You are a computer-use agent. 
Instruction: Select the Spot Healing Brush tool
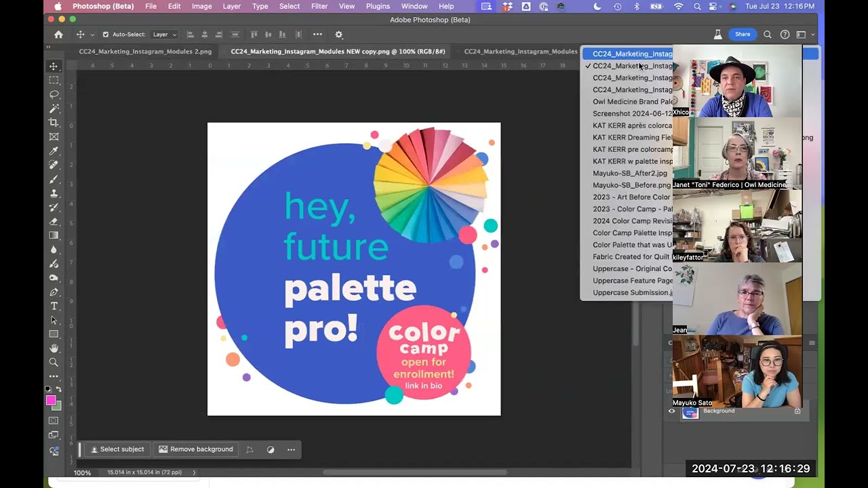pos(54,165)
